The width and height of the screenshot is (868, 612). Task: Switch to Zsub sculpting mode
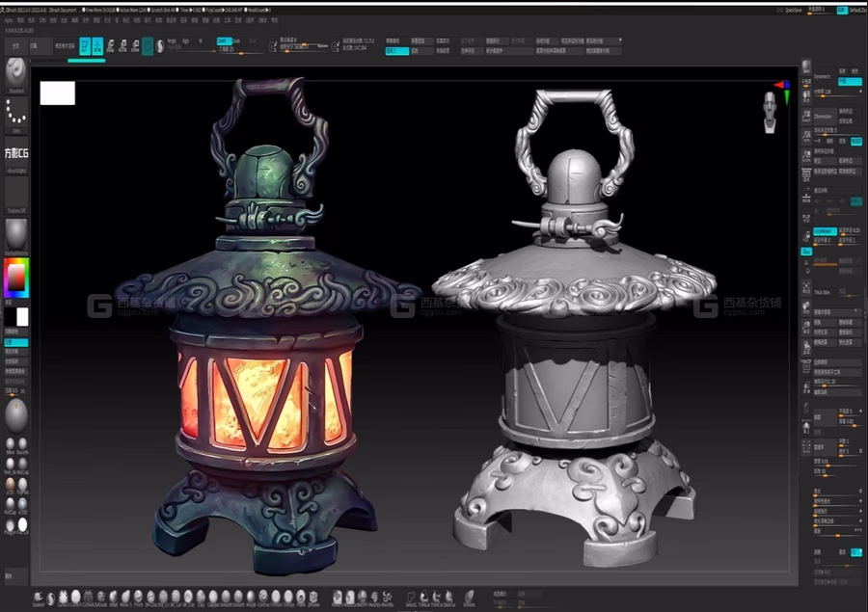[236, 40]
